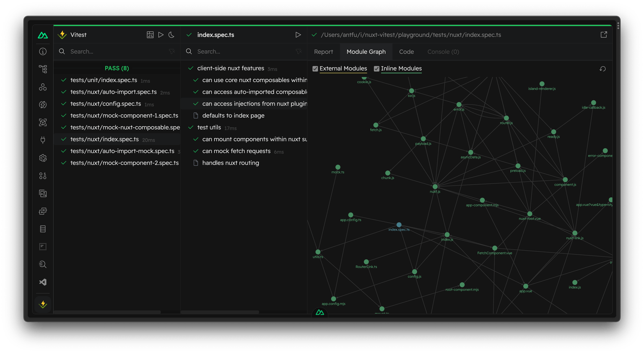Run all tests with Vitest play button
The height and width of the screenshot is (353, 644).
[161, 35]
